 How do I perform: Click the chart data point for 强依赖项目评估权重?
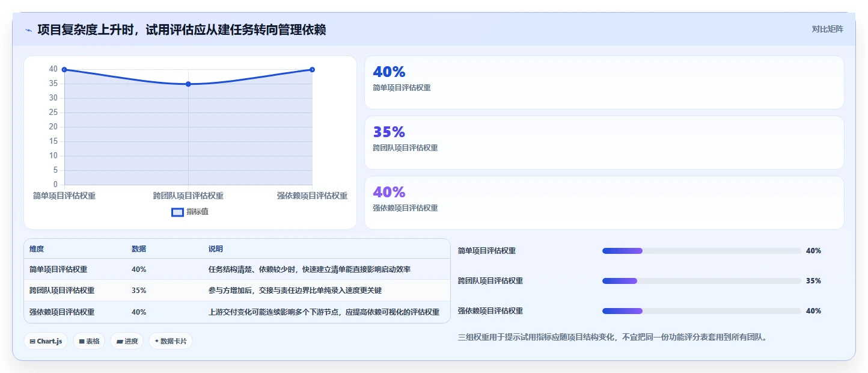[312, 70]
